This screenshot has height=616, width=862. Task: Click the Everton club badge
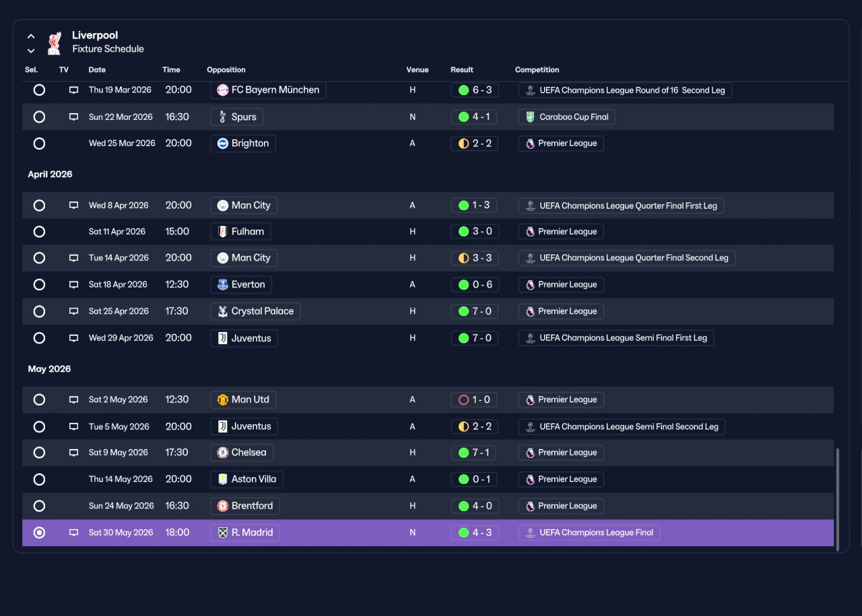point(223,285)
